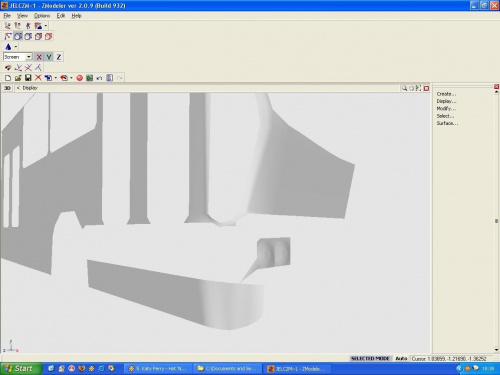Click viewport rotate circle icon

click(412, 88)
